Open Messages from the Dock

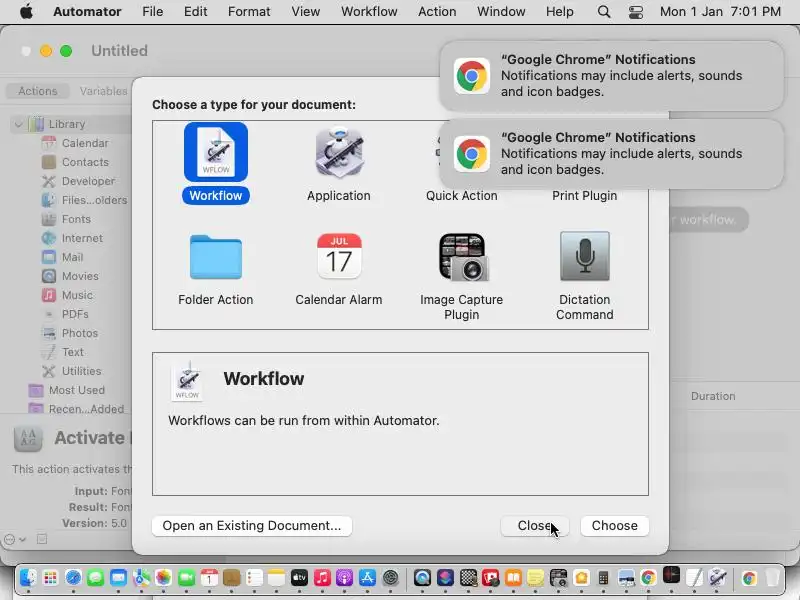click(95, 578)
